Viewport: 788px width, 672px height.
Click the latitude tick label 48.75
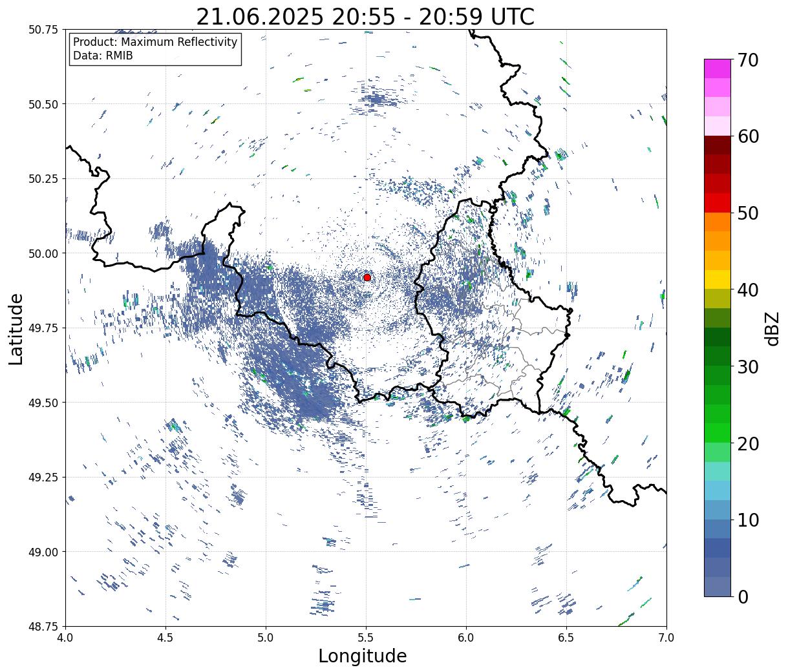tap(44, 626)
